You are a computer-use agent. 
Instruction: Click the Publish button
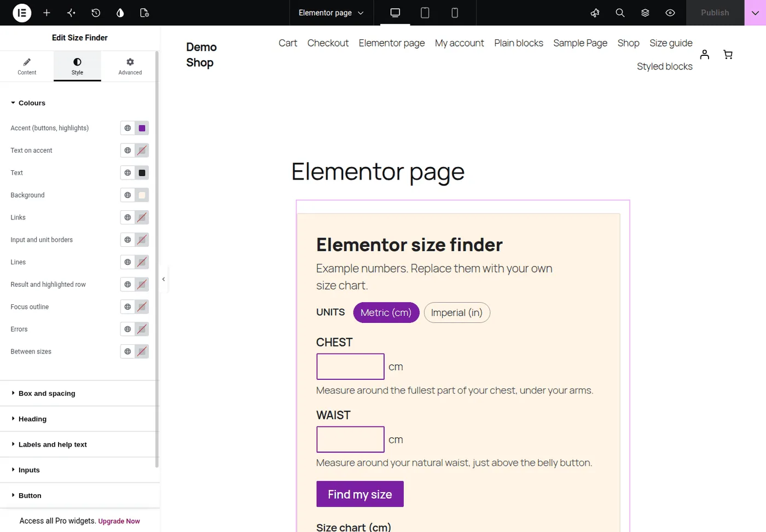(x=715, y=13)
